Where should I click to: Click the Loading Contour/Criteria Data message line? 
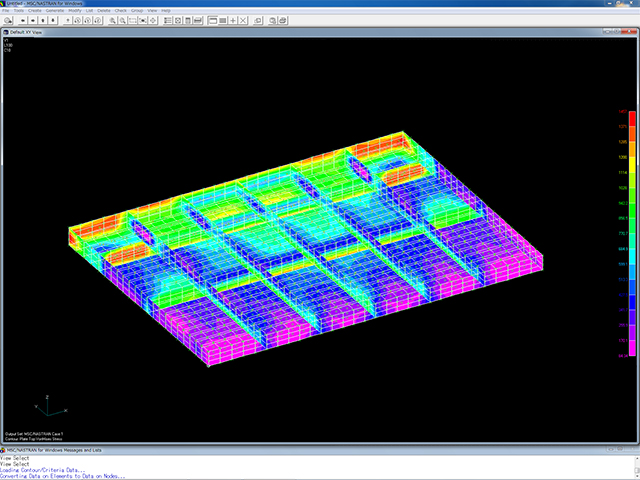43,469
